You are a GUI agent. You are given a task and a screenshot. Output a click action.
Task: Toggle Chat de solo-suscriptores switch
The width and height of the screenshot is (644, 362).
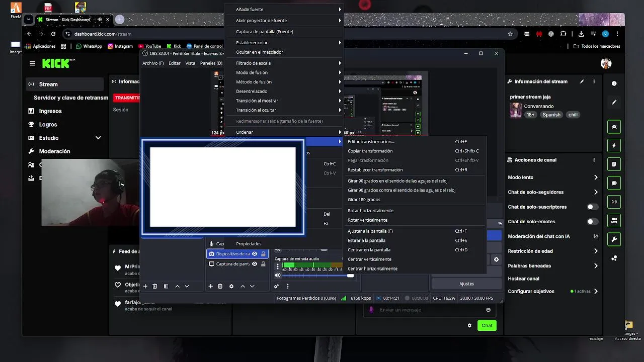tap(593, 207)
